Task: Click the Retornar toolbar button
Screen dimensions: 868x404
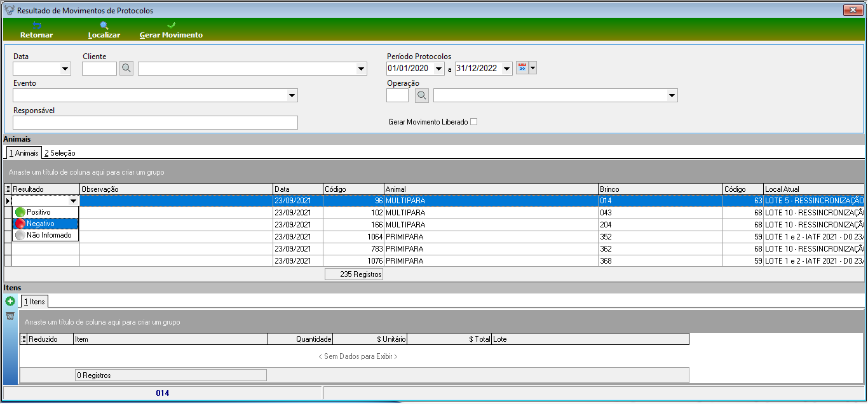Action: pos(36,30)
